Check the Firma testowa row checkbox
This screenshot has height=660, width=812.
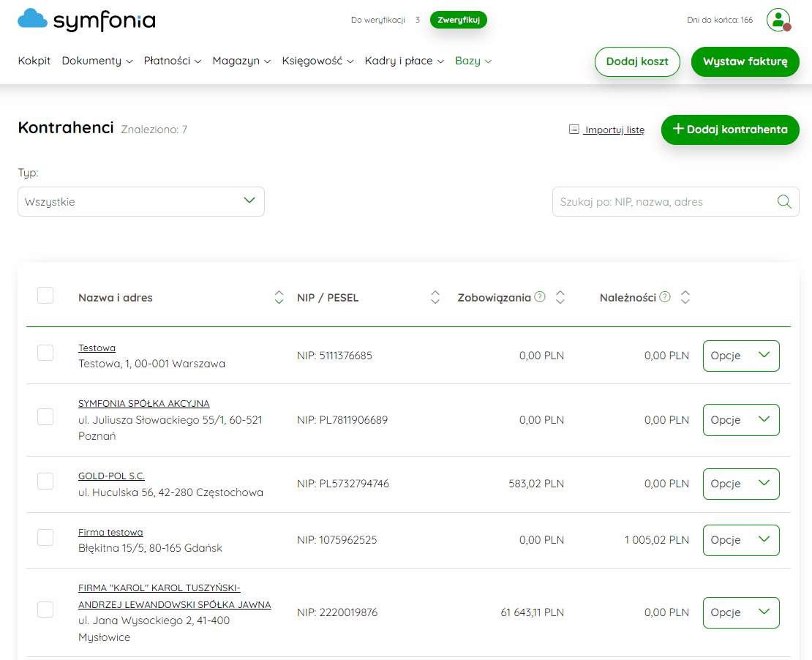click(x=45, y=538)
